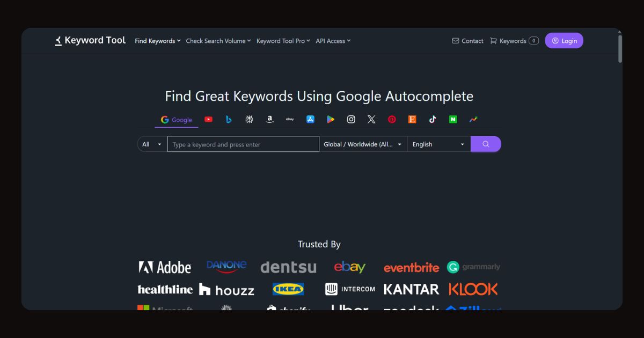Open the All search type dropdown
This screenshot has height=338, width=644.
(x=152, y=144)
